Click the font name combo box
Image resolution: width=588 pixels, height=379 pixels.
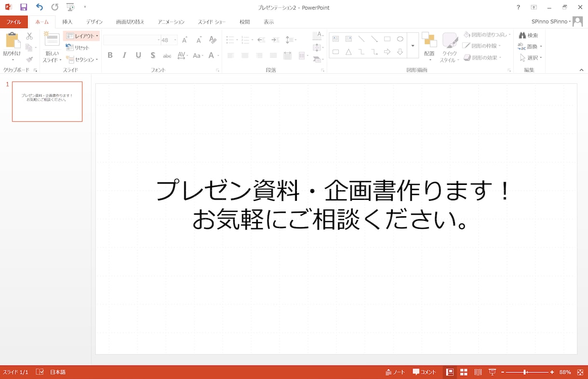pyautogui.click(x=132, y=40)
